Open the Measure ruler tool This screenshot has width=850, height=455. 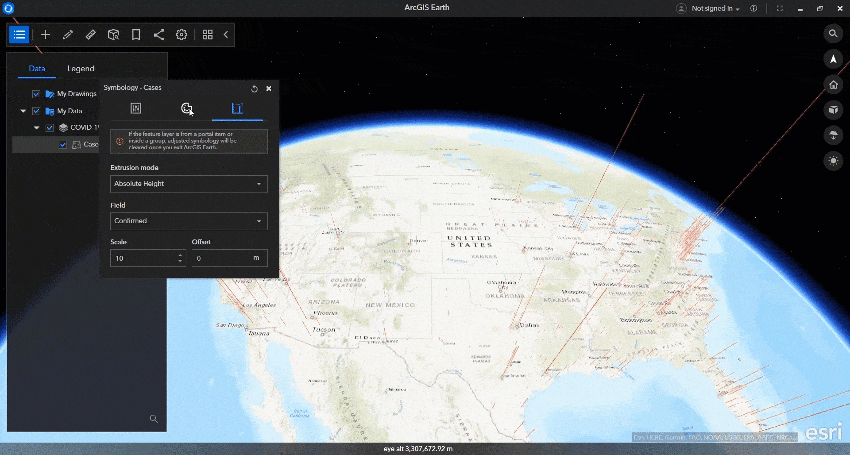pyautogui.click(x=91, y=35)
